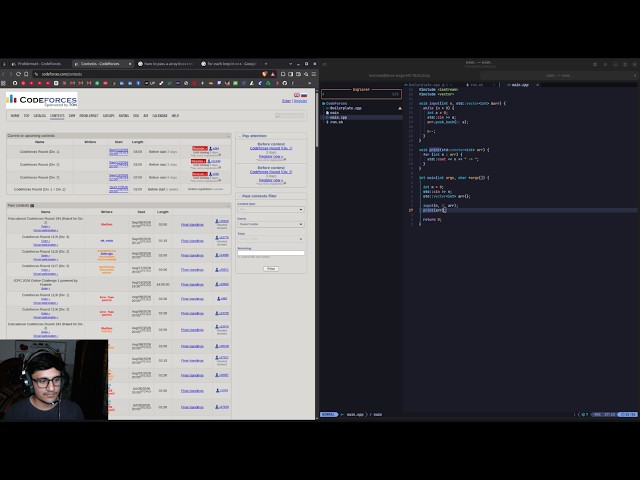Reload the Codeforces page in the browser
Screen dimensions: 640x480
(18, 74)
